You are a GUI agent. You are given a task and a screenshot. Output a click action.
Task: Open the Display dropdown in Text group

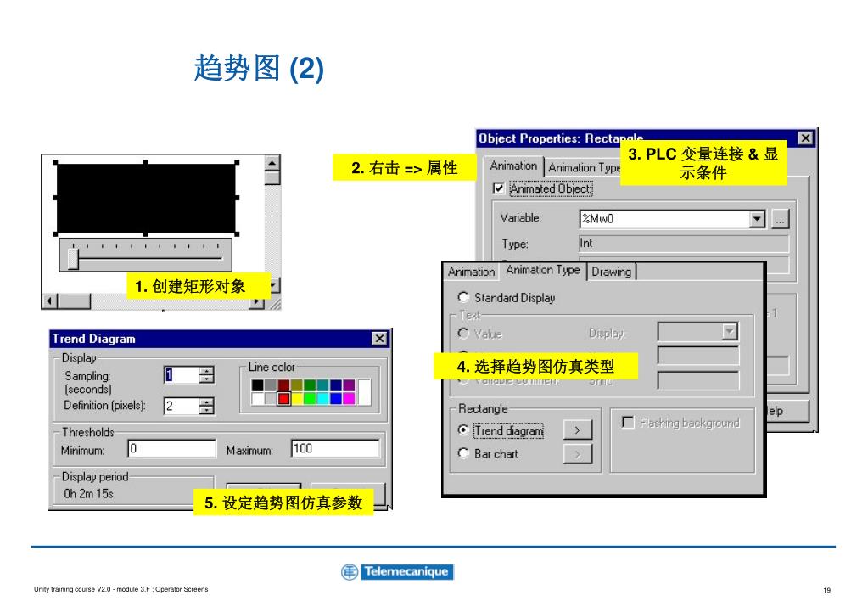[x=730, y=333]
